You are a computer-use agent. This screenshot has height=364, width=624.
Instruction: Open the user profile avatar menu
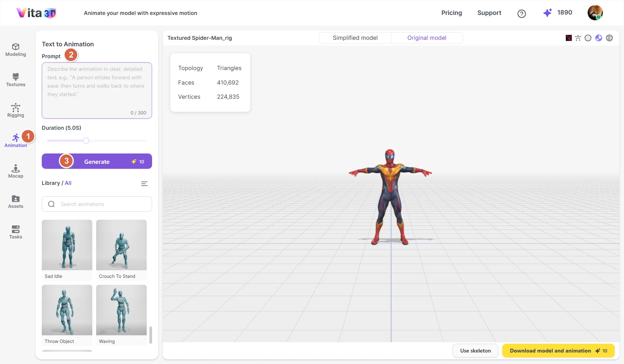coord(595,13)
